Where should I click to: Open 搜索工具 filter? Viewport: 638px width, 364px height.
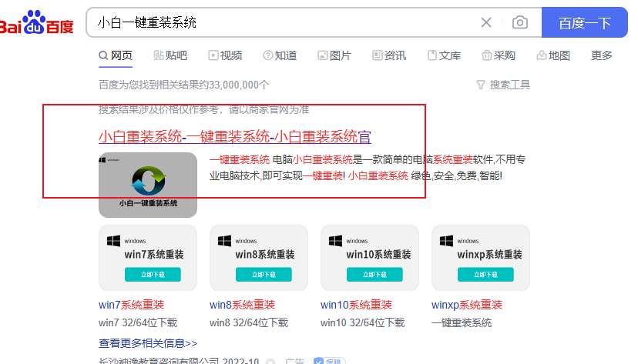503,85
